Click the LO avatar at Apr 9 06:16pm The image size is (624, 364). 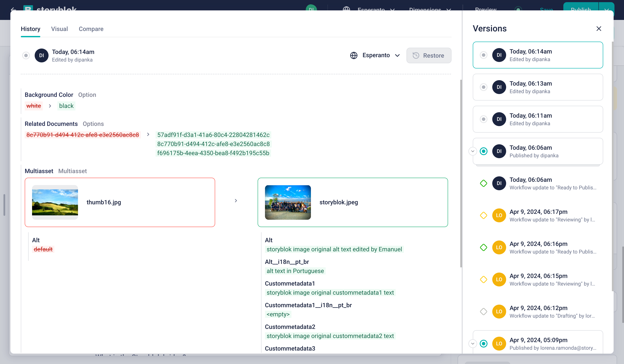[x=499, y=247]
